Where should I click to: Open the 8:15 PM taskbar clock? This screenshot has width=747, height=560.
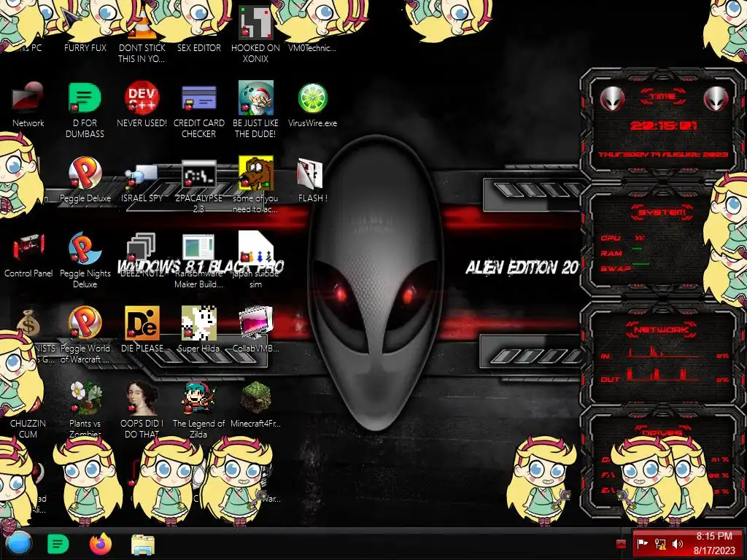[x=713, y=543]
